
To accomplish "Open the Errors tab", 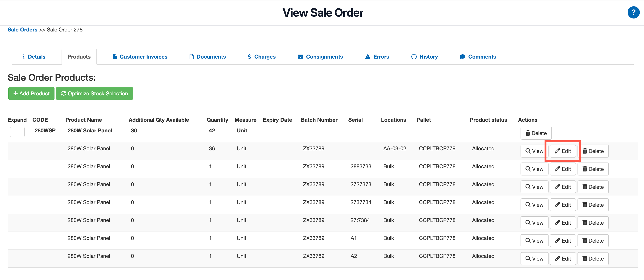I will tap(377, 57).
